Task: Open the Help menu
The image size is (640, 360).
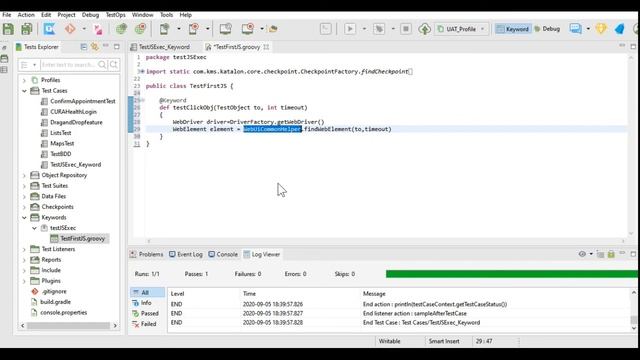Action: click(x=185, y=15)
